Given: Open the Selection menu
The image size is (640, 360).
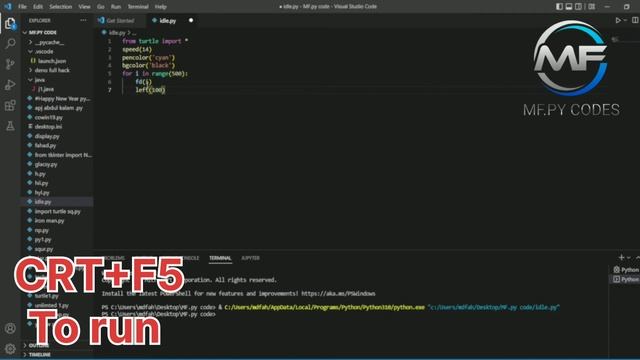Looking at the screenshot, I should click(60, 7).
